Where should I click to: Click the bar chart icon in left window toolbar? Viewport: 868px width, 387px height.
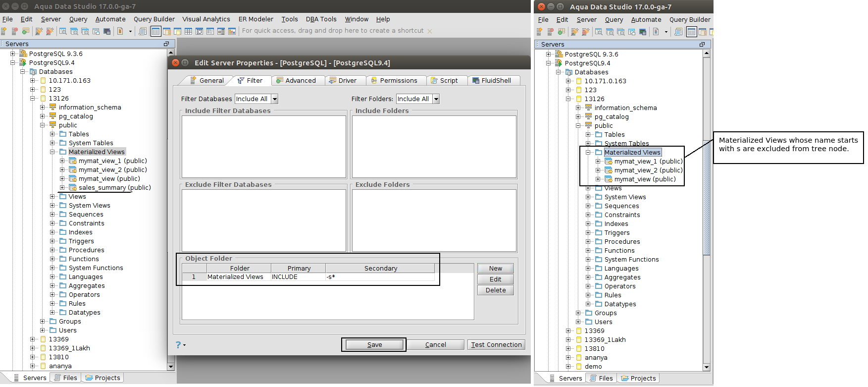[x=232, y=31]
